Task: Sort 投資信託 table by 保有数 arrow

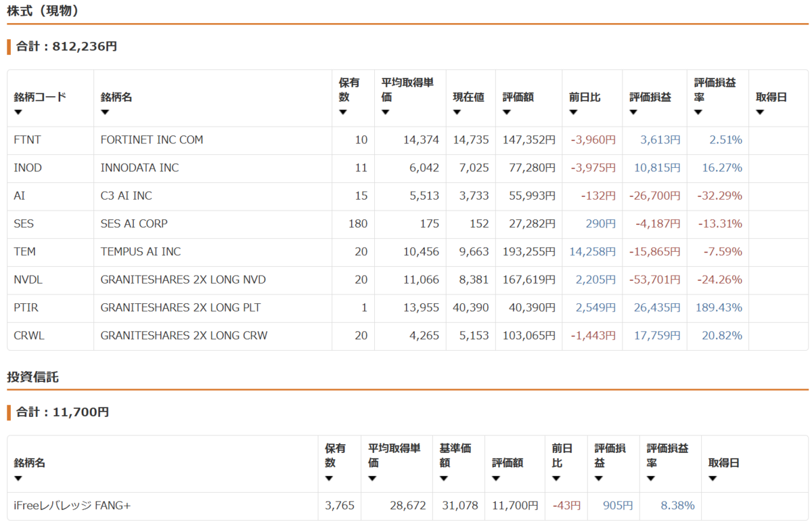Action: (x=329, y=478)
